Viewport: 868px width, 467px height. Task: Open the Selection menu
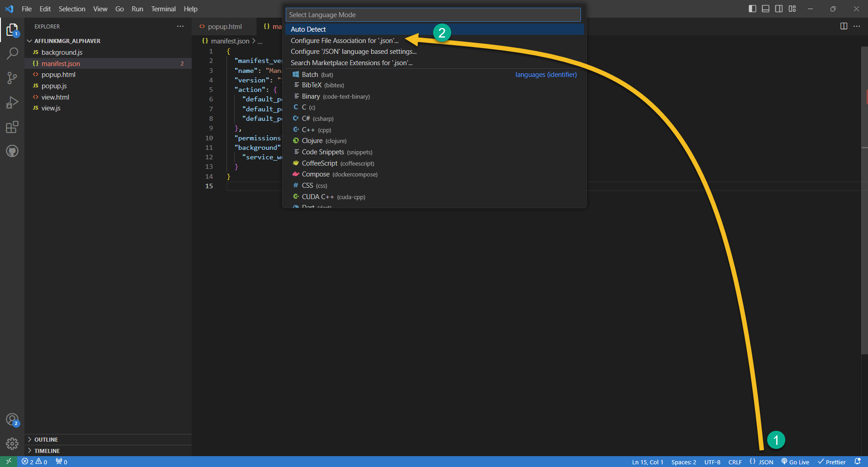[72, 9]
